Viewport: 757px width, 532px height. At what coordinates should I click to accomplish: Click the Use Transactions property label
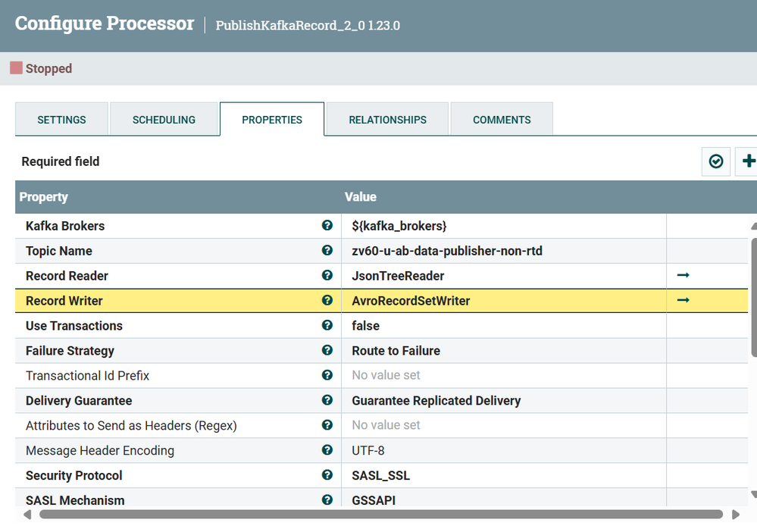(x=74, y=326)
